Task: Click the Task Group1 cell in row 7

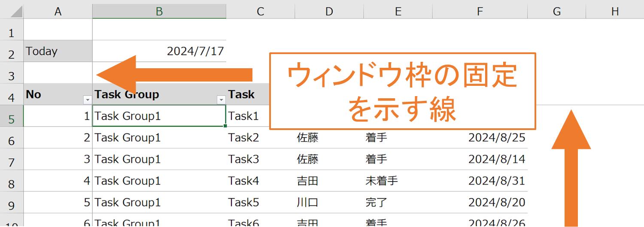Action: 159,159
